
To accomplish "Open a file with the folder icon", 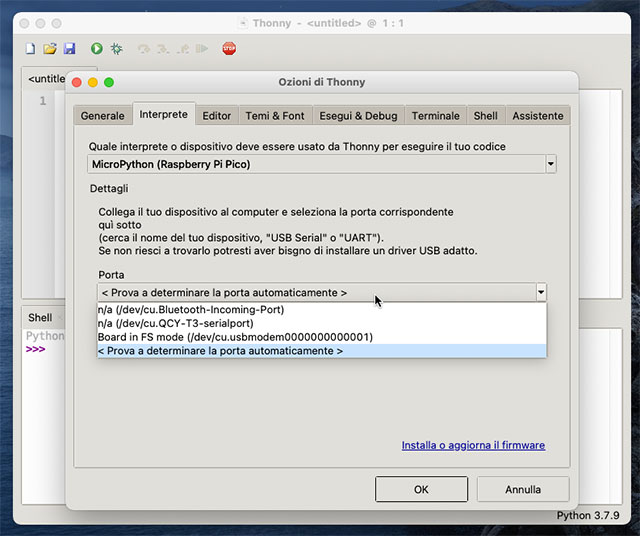I will (x=50, y=48).
